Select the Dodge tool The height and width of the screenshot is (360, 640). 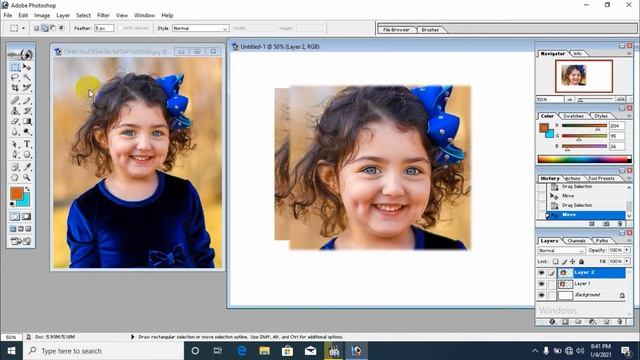pyautogui.click(x=27, y=131)
